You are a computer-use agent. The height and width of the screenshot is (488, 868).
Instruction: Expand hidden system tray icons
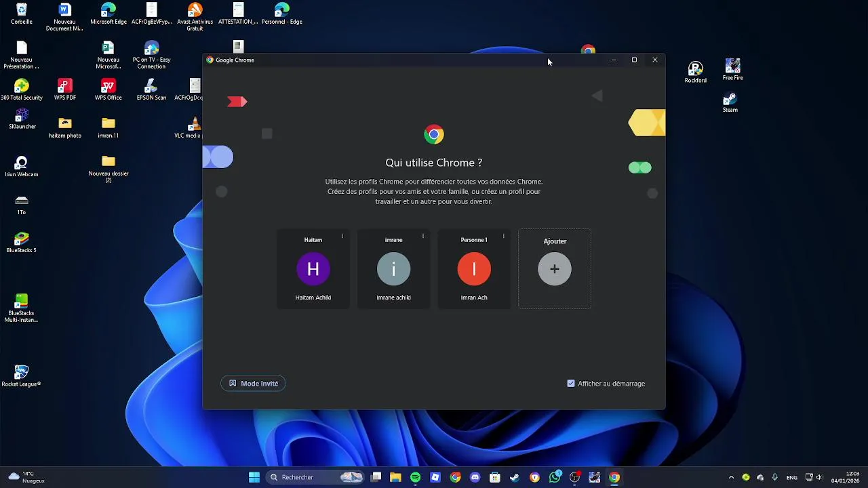[x=731, y=477]
